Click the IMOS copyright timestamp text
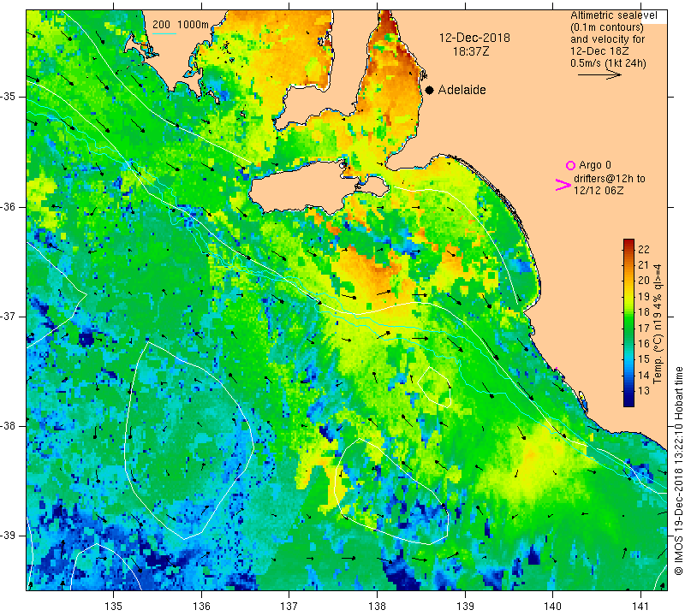Image resolution: width=685 pixels, height=616 pixels. coord(678,471)
